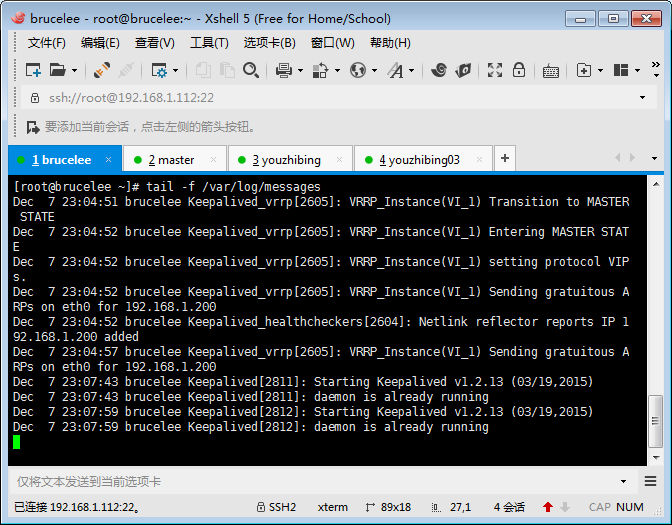Image resolution: width=672 pixels, height=525 pixels.
Task: Click the Connect plug icon
Action: tap(102, 70)
